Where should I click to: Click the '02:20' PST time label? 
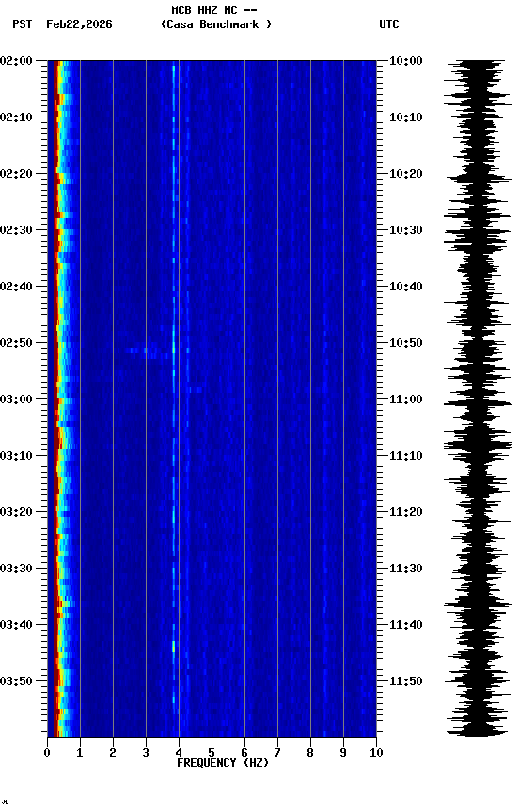click(16, 174)
